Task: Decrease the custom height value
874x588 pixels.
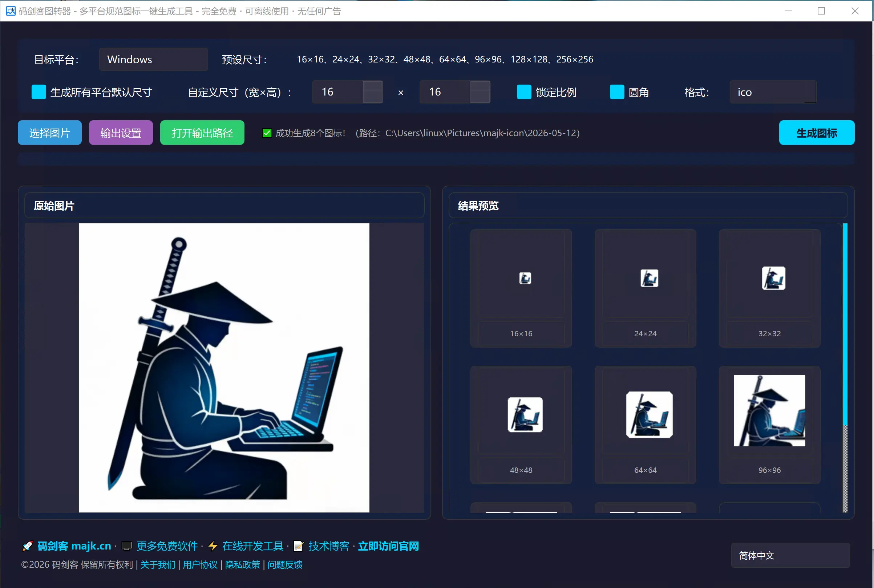Action: (x=480, y=97)
